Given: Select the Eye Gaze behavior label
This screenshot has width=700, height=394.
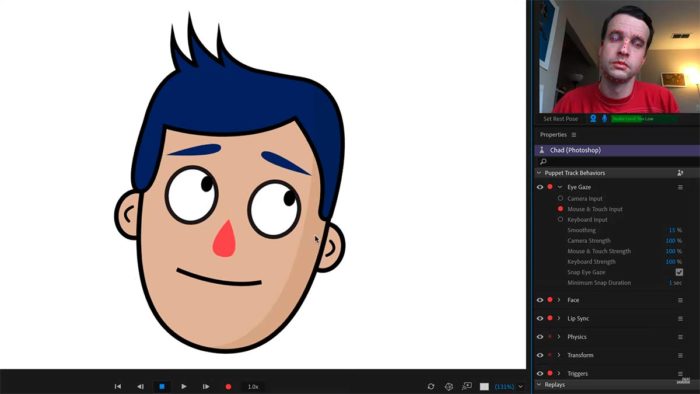Looking at the screenshot, I should (579, 187).
